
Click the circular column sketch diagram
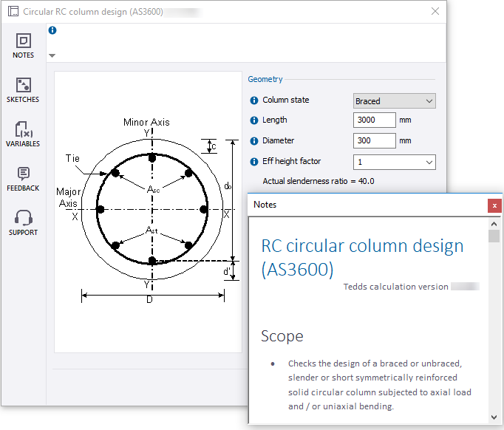pos(148,212)
